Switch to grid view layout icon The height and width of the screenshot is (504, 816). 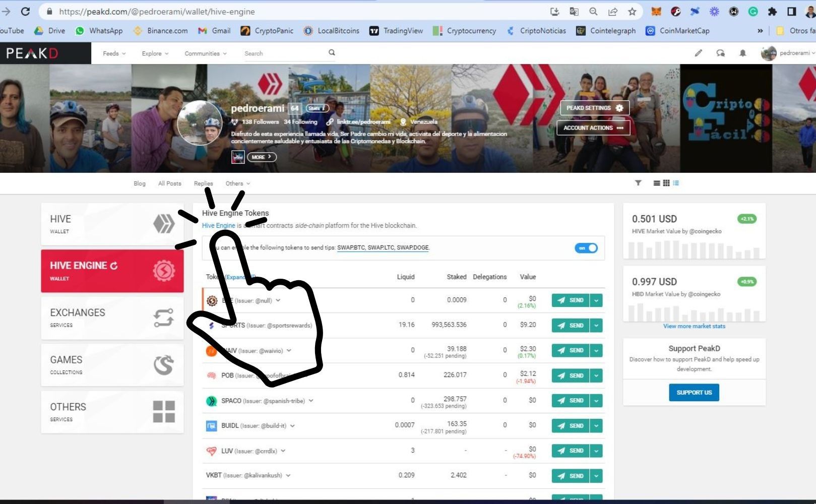666,183
